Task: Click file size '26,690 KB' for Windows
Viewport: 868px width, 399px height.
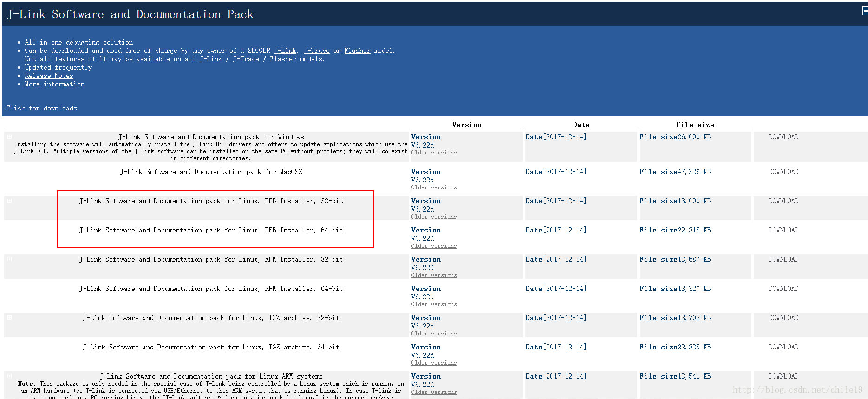Action: (x=694, y=137)
